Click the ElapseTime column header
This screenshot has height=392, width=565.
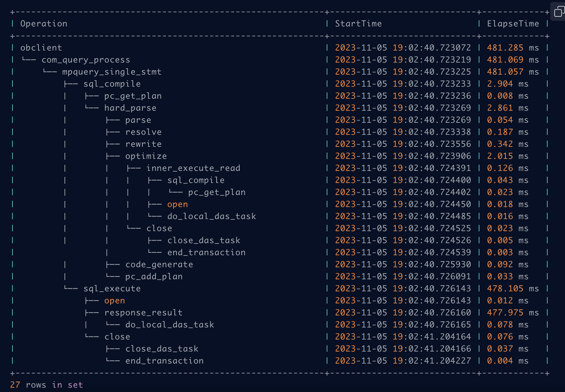tap(513, 24)
